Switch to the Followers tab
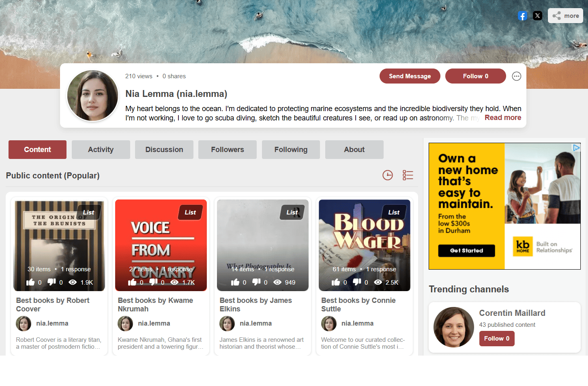Viewport: 588px width, 386px height. 227,150
